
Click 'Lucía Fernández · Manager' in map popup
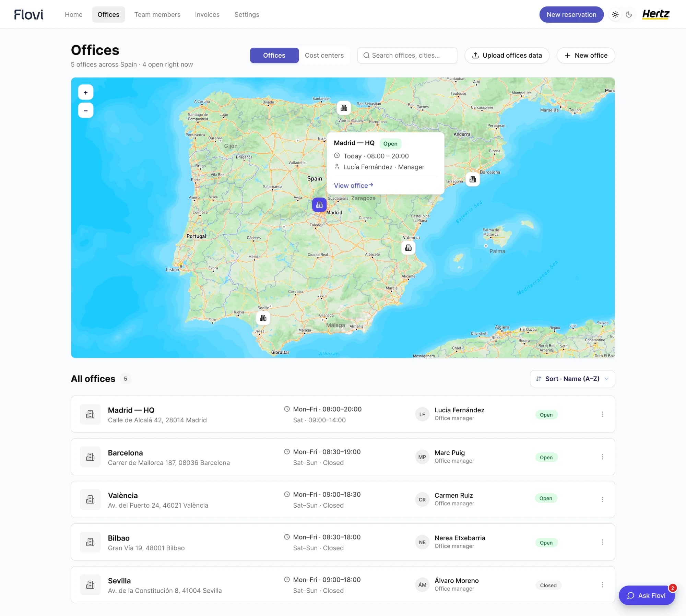(x=383, y=167)
